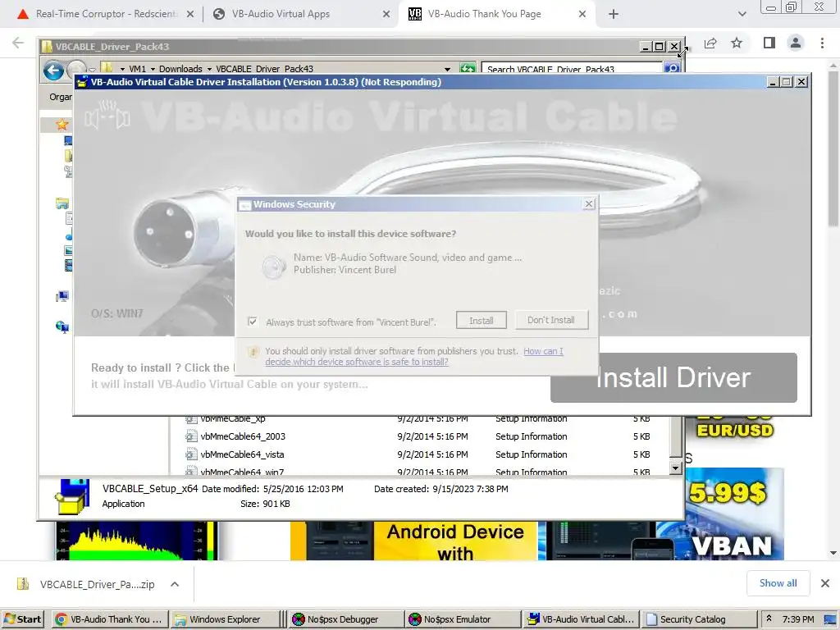Show hidden system tray icons

tap(769, 619)
